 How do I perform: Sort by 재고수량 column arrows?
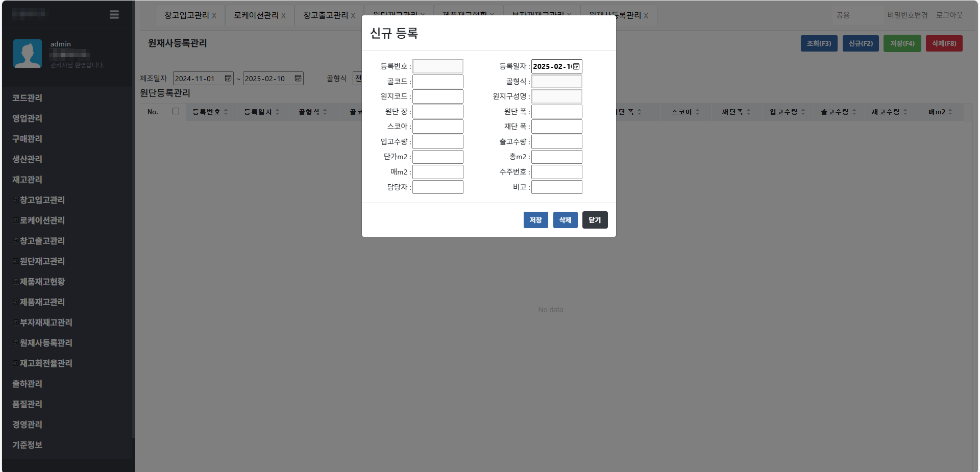click(905, 112)
